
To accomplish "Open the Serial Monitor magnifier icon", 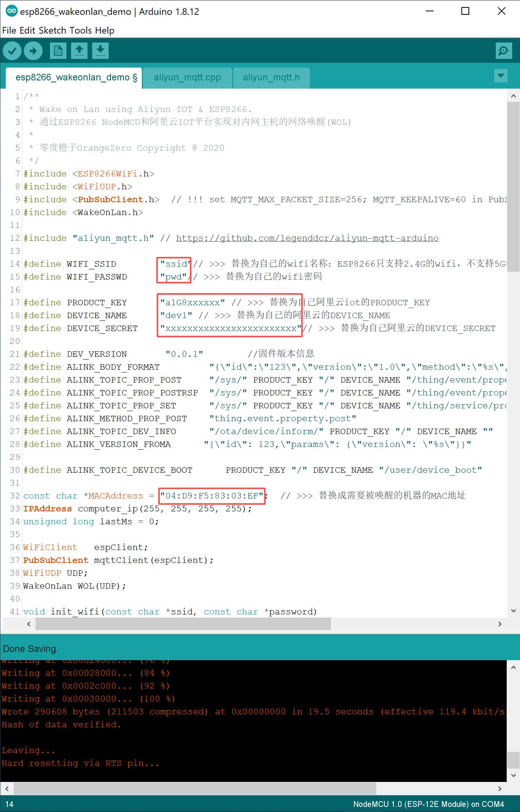I will coord(504,51).
